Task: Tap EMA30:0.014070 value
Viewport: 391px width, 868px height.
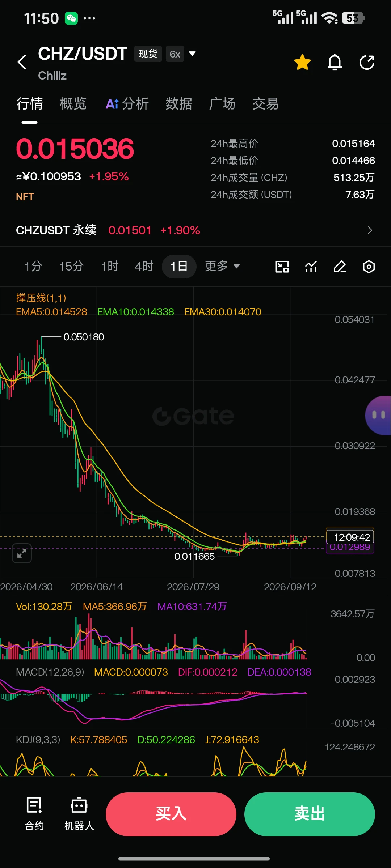Action: pos(223,312)
